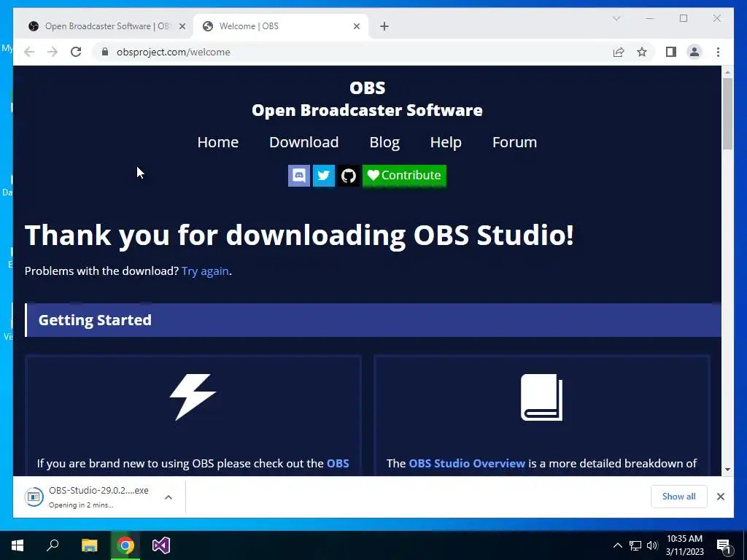The image size is (747, 560).
Task: Click the lightning bolt quick start icon
Action: pyautogui.click(x=193, y=397)
